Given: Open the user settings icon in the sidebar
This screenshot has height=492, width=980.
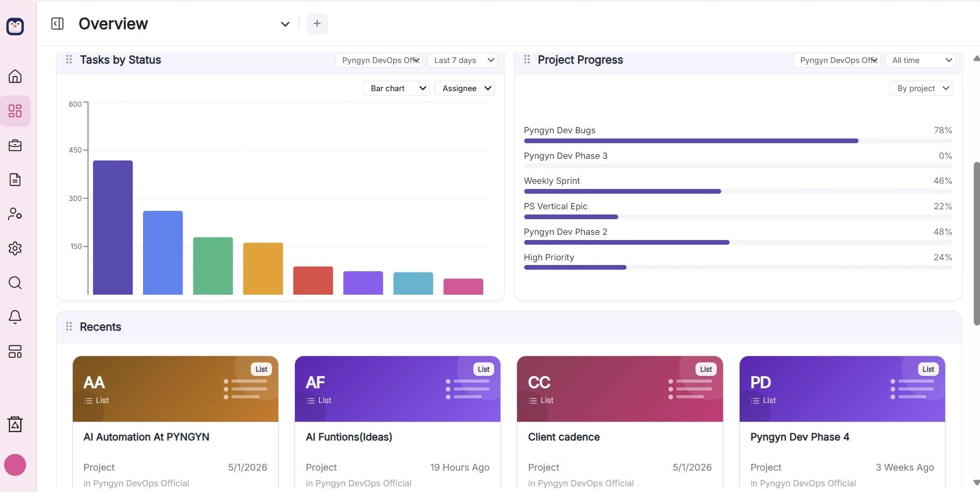Looking at the screenshot, I should click(x=15, y=214).
